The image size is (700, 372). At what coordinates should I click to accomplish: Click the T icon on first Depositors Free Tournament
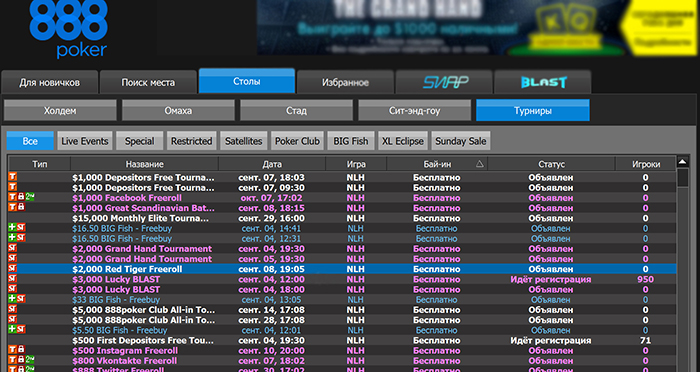tap(12, 177)
